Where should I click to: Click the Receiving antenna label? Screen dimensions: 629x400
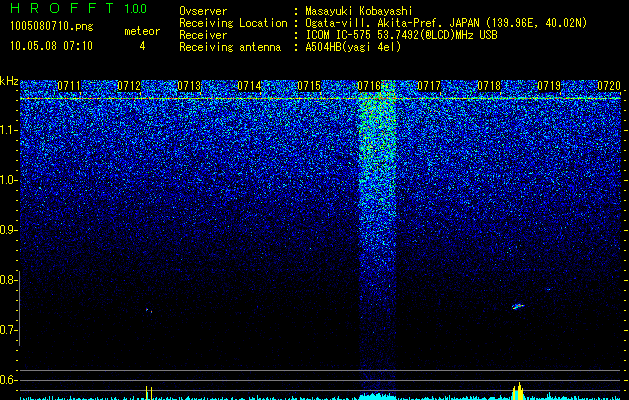[x=230, y=47]
